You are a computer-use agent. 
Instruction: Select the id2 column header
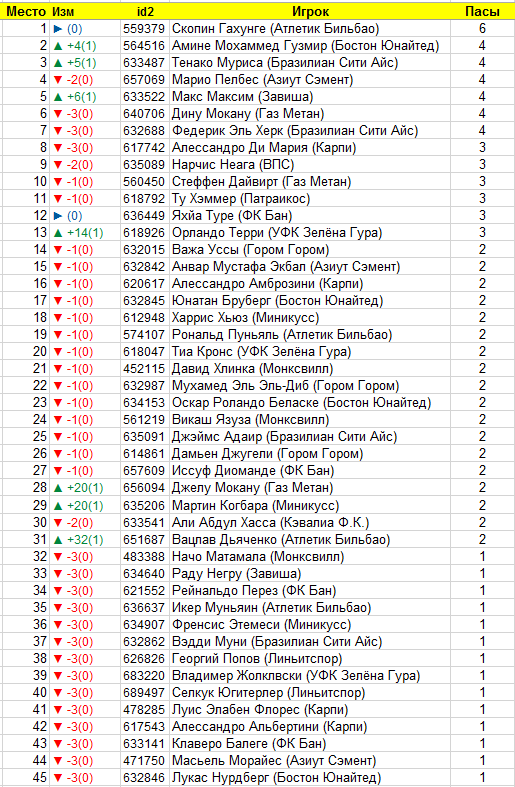(145, 12)
